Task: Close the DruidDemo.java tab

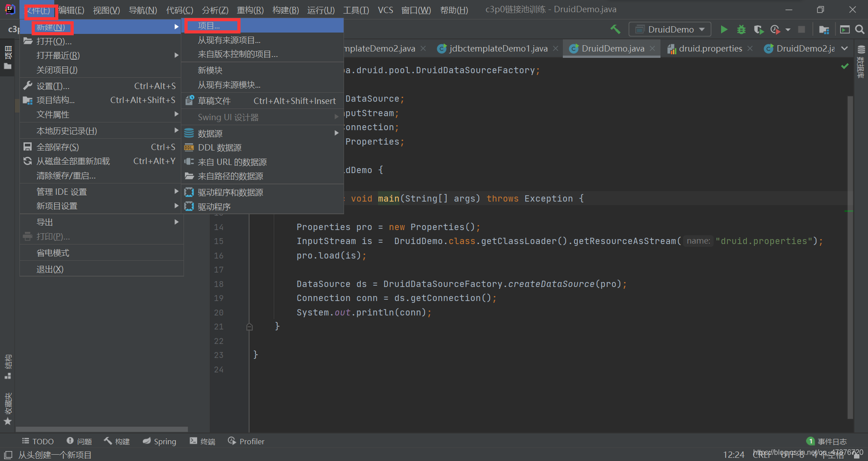Action: coord(652,48)
